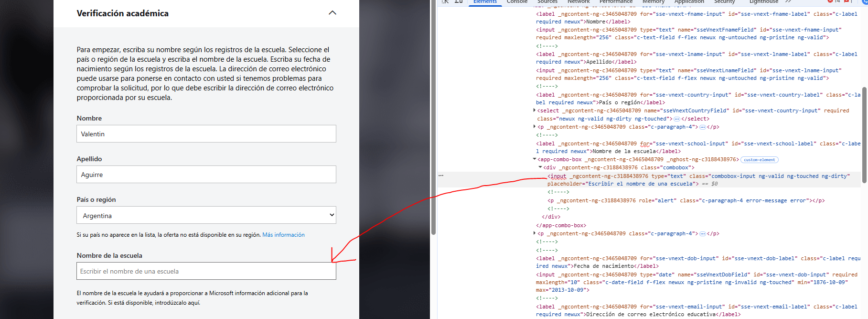The height and width of the screenshot is (319, 868).
Task: Select the closing </app-combo-box> tag line
Action: pos(561,225)
